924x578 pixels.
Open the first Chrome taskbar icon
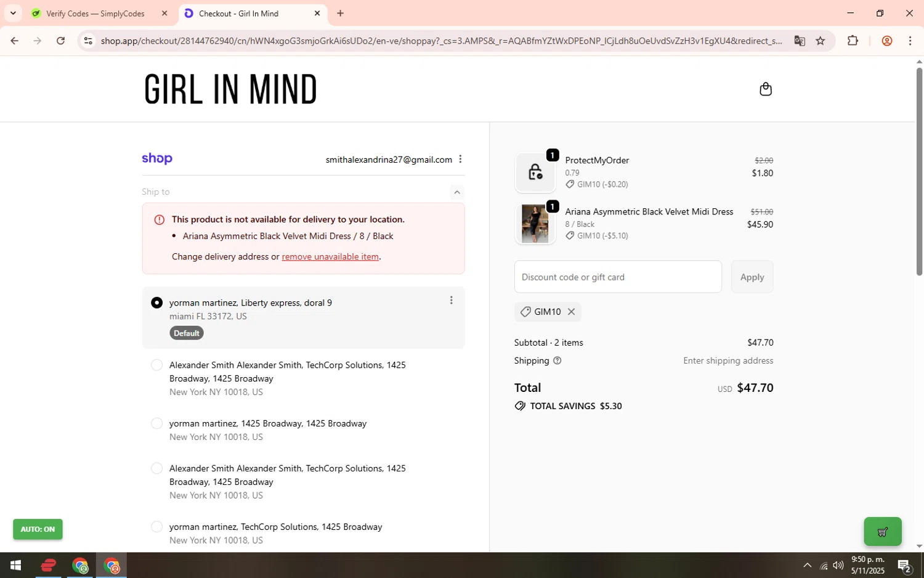click(x=80, y=565)
